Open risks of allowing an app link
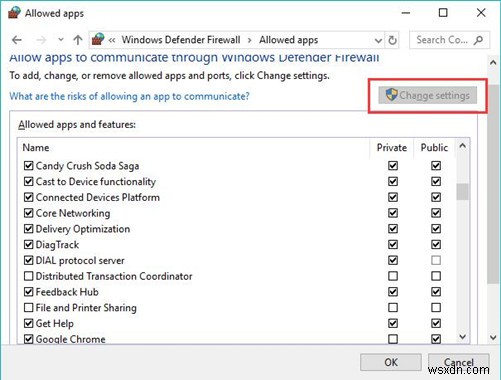 [129, 96]
